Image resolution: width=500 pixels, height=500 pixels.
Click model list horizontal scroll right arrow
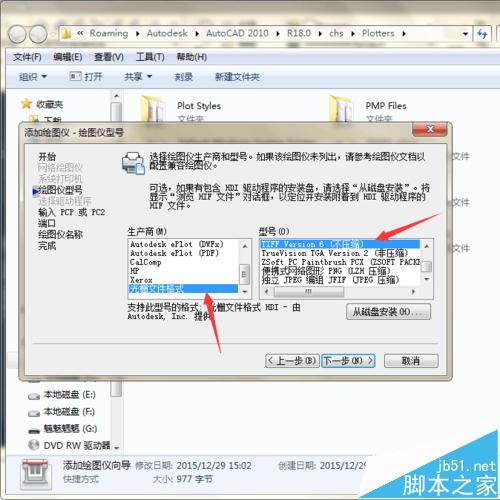[x=413, y=292]
